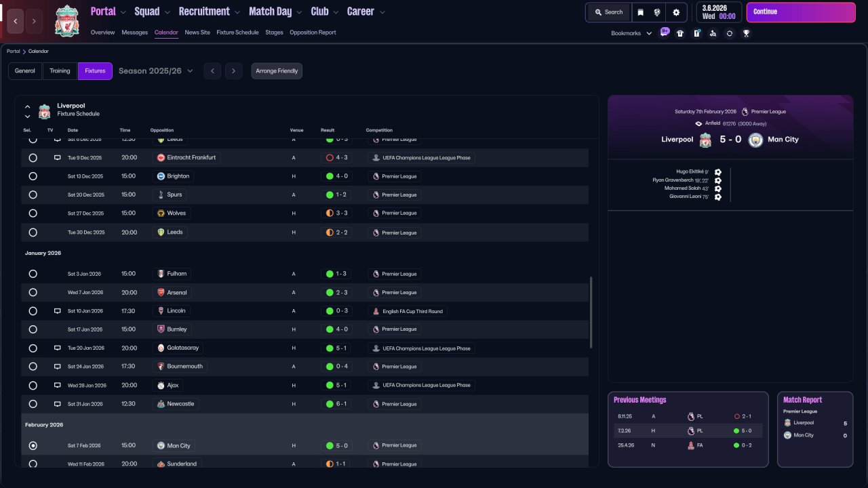Select the radio button for the Man City fixture
Image resolution: width=868 pixels, height=488 pixels.
pyautogui.click(x=33, y=446)
